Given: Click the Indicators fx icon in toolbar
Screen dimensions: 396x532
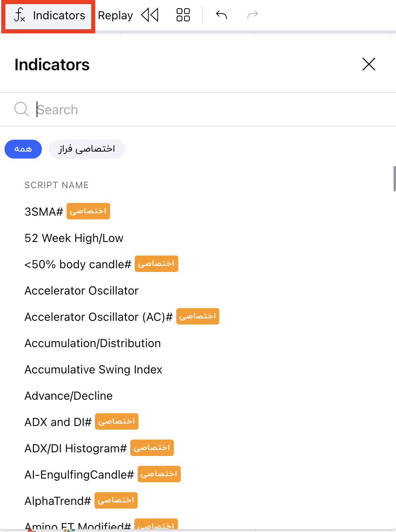Looking at the screenshot, I should 19,15.
